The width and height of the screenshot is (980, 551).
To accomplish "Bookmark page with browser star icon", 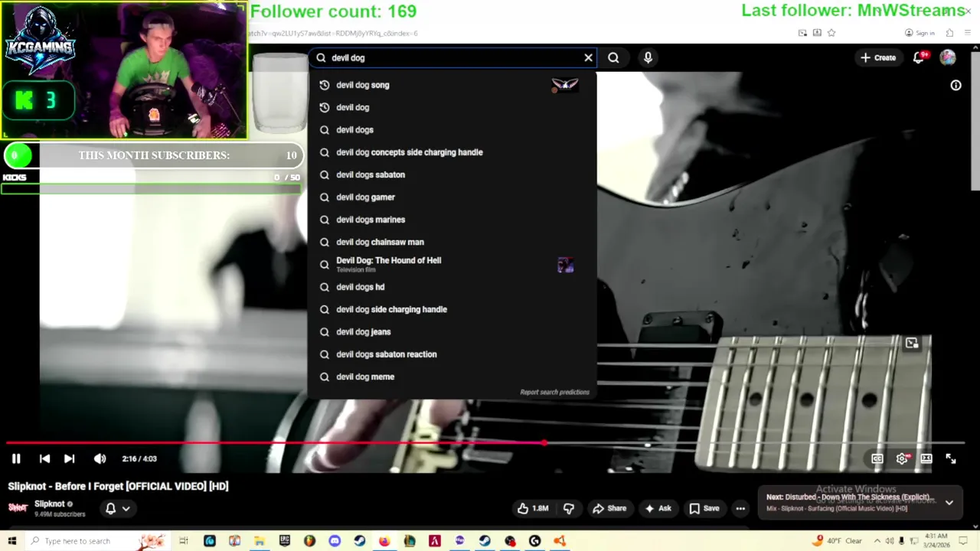I will [x=831, y=33].
